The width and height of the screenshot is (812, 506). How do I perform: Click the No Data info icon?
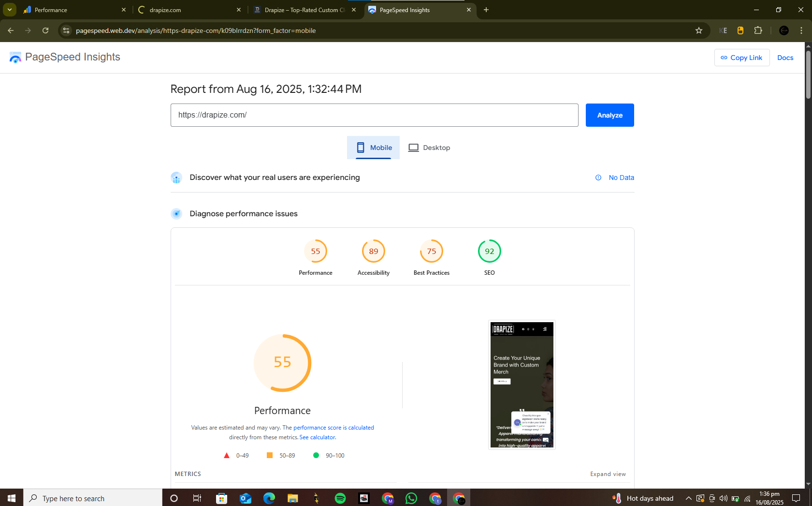[598, 178]
